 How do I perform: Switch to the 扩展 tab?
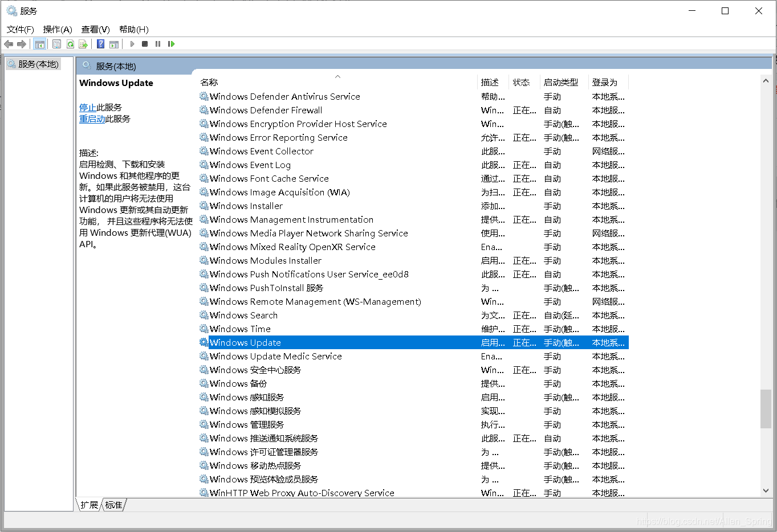pos(89,505)
